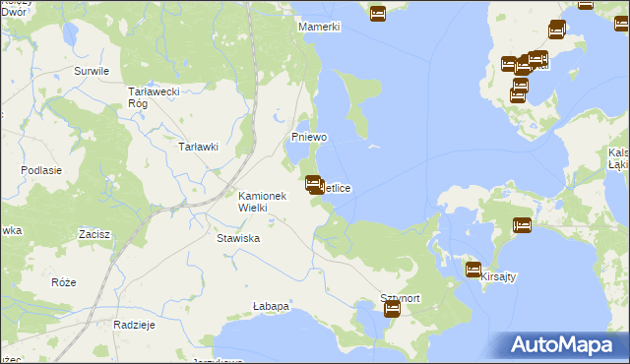Select the hotel icon below the Sztynort label
Viewport: 630px width, 364px height.
pyautogui.click(x=392, y=309)
